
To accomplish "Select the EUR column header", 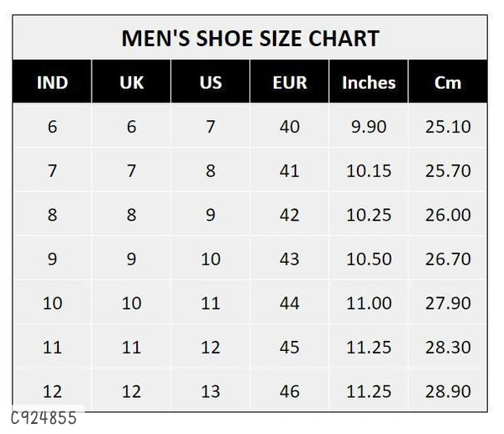I will [x=290, y=83].
